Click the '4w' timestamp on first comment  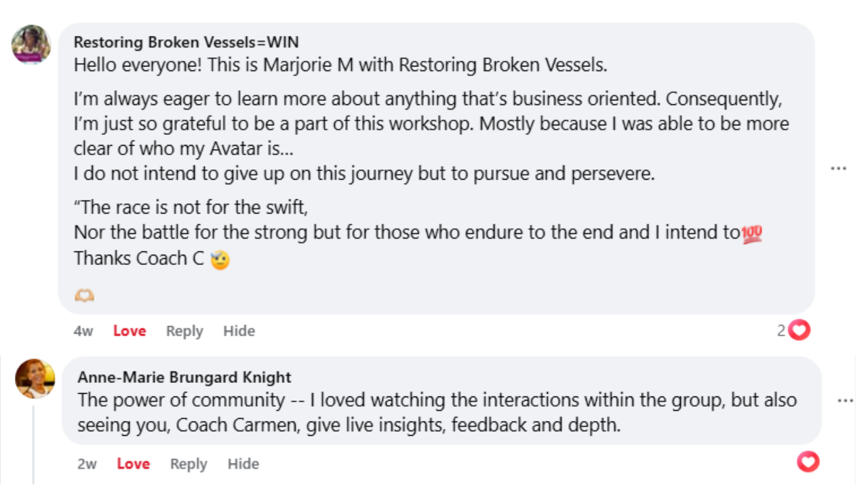coord(83,331)
